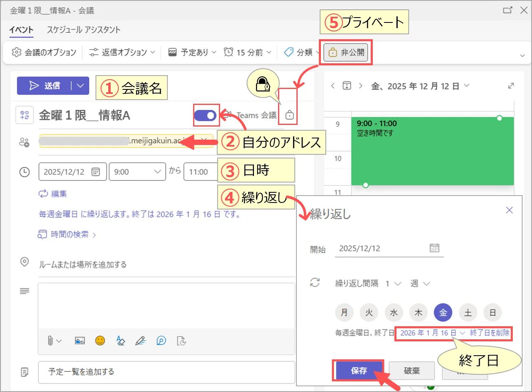Click the attach file paperclip icon
Viewport: 532px width, 392px height.
(x=50, y=341)
